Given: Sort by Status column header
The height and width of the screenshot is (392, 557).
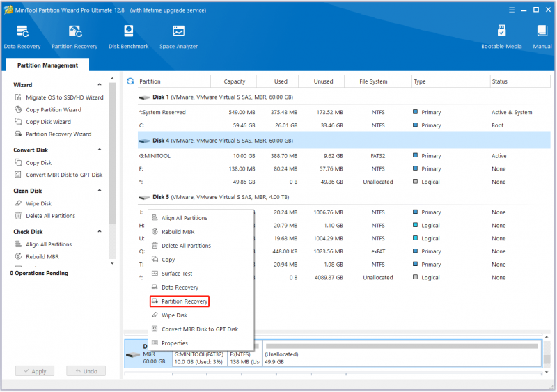Looking at the screenshot, I should click(519, 81).
